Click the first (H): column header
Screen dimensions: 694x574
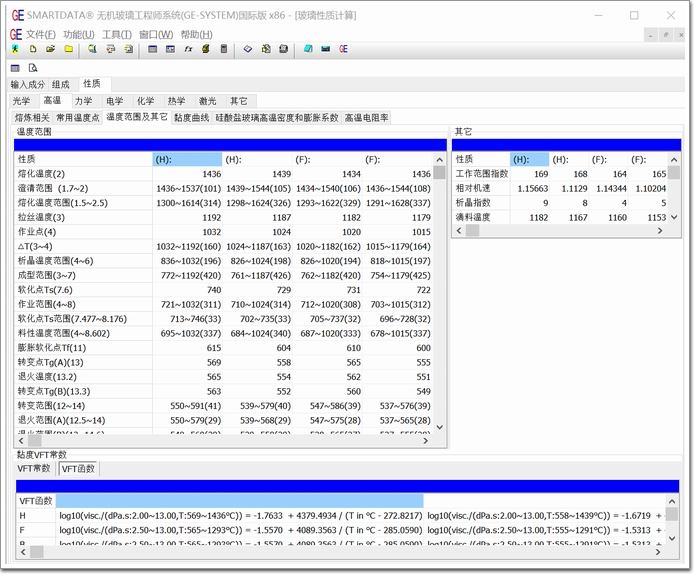pos(186,159)
